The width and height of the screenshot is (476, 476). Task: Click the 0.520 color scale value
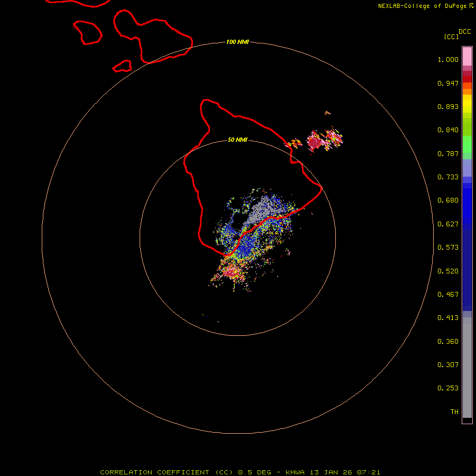pyautogui.click(x=448, y=271)
